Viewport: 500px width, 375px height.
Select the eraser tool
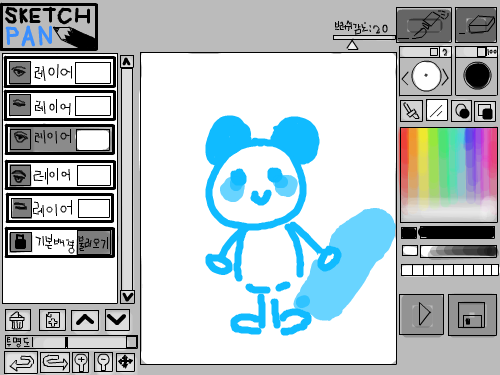tap(476, 25)
